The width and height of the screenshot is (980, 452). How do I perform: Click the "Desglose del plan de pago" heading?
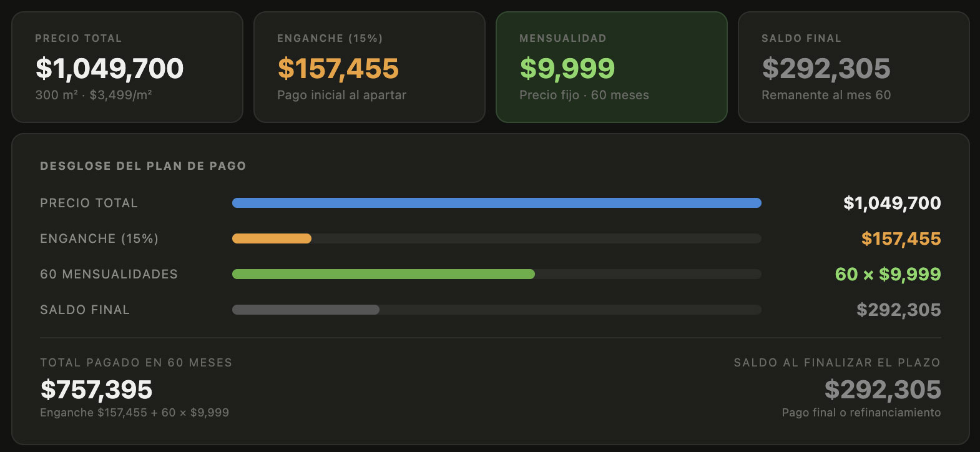click(x=143, y=166)
